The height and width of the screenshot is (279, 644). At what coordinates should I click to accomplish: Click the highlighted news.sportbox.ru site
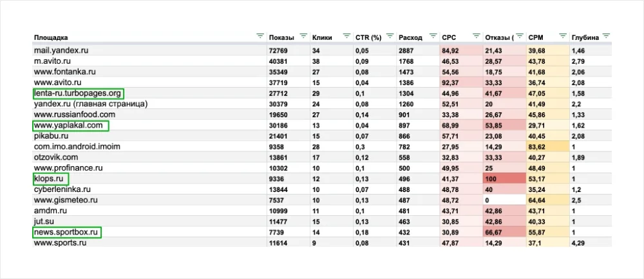click(x=67, y=232)
